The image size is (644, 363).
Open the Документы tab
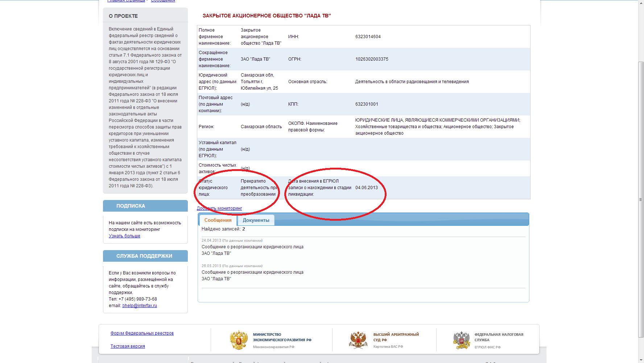[256, 220]
